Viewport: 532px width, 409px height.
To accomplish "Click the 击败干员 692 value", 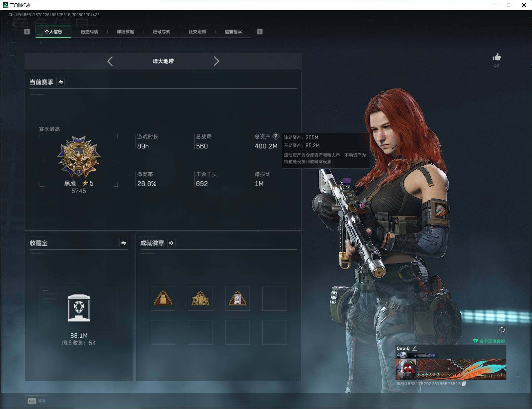I will [x=202, y=184].
